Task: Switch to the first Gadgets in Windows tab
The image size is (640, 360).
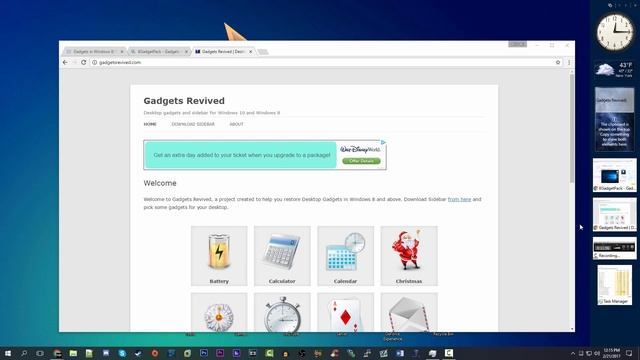Action: pos(94,51)
